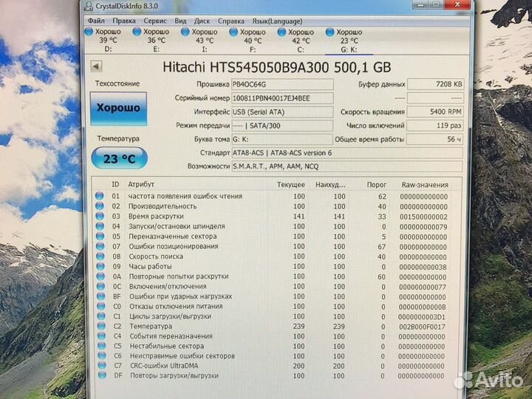Image resolution: width=532 pixels, height=399 pixels.
Task: Click the Хорошо health status button
Action: click(118, 108)
